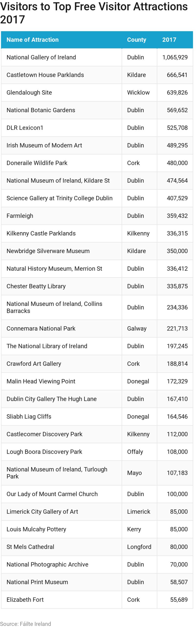
Task: Click the Chester Beatty Library name
Action: click(x=36, y=286)
